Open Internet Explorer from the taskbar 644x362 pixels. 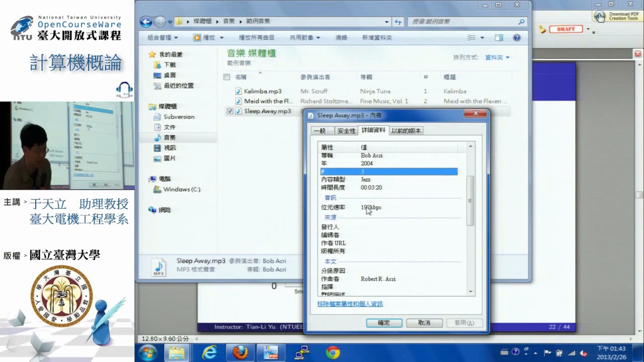[x=209, y=353]
